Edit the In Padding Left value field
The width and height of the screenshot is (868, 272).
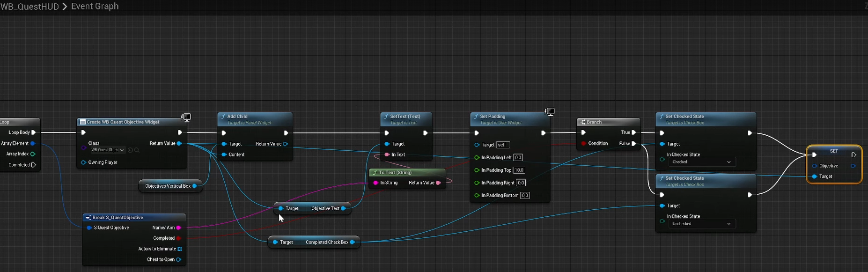pos(518,157)
